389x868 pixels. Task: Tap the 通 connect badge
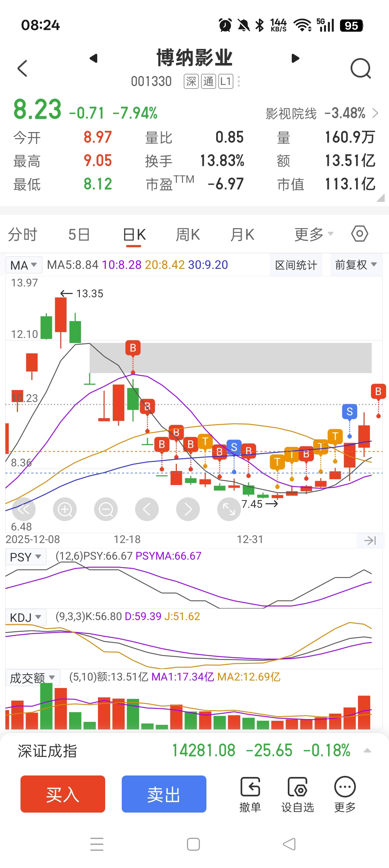click(x=209, y=81)
